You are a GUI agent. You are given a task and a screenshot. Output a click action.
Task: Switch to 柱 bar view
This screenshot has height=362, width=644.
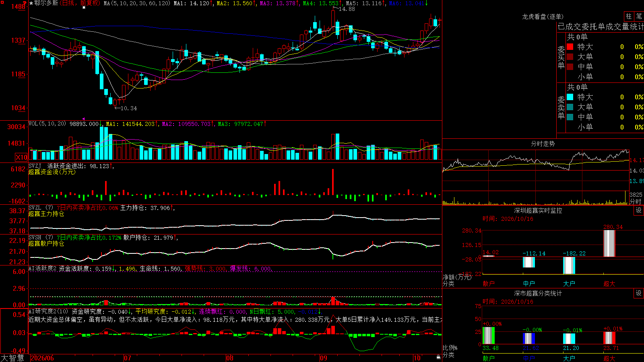[629, 16]
